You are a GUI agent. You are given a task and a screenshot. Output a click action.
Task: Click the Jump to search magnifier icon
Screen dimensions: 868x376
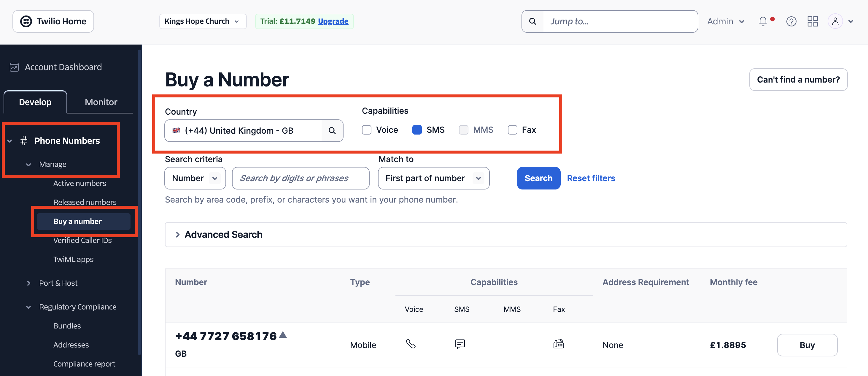point(533,21)
